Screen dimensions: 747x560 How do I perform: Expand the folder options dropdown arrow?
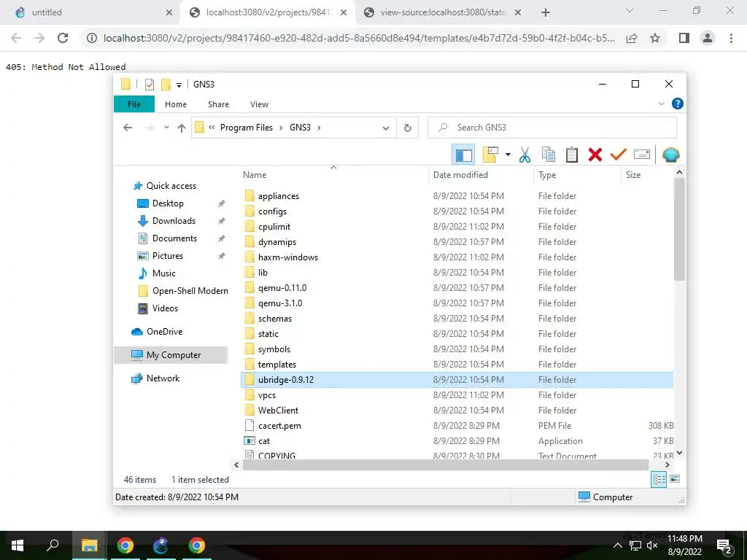508,155
